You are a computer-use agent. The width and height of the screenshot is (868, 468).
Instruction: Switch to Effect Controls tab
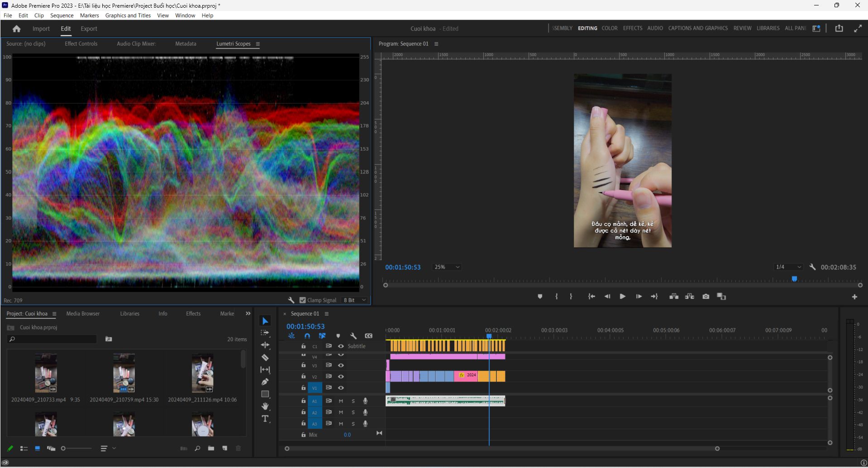pos(81,44)
